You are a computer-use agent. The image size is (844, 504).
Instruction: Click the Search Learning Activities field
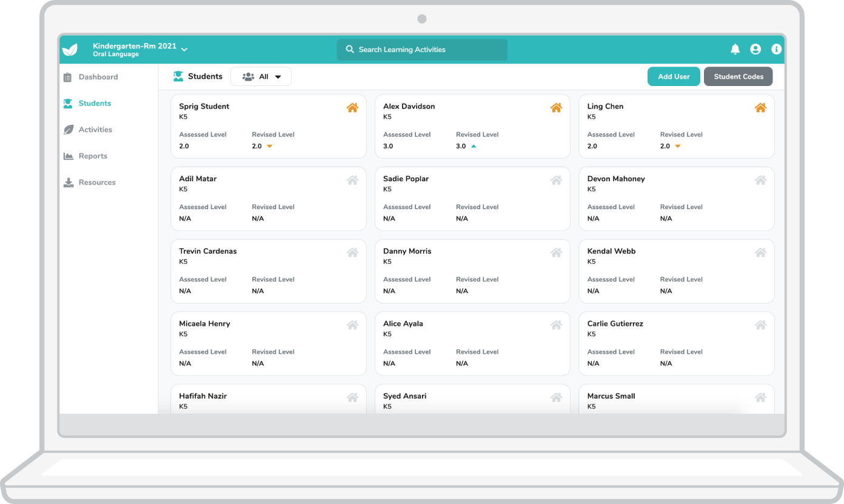pyautogui.click(x=422, y=50)
